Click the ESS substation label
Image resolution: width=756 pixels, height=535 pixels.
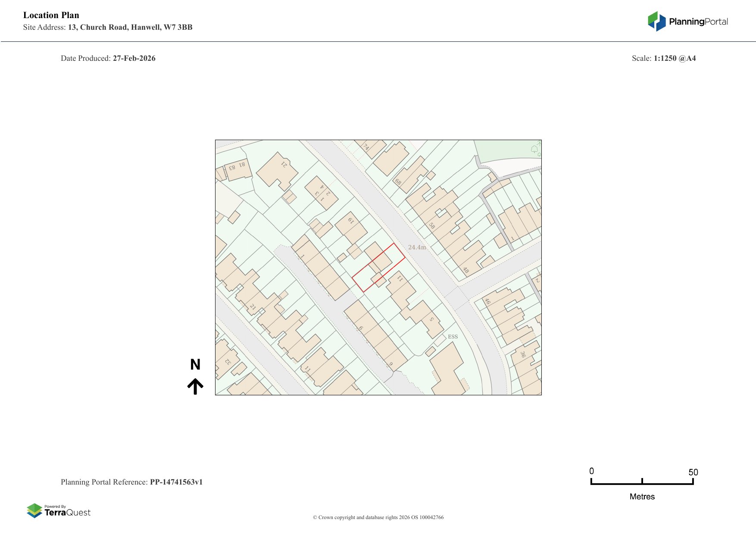(453, 337)
